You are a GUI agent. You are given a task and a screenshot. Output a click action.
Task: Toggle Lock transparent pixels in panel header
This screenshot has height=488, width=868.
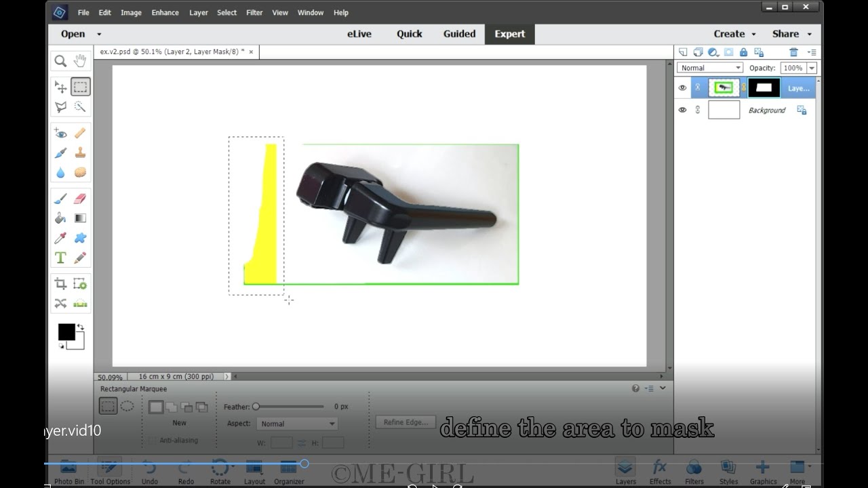pos(759,52)
